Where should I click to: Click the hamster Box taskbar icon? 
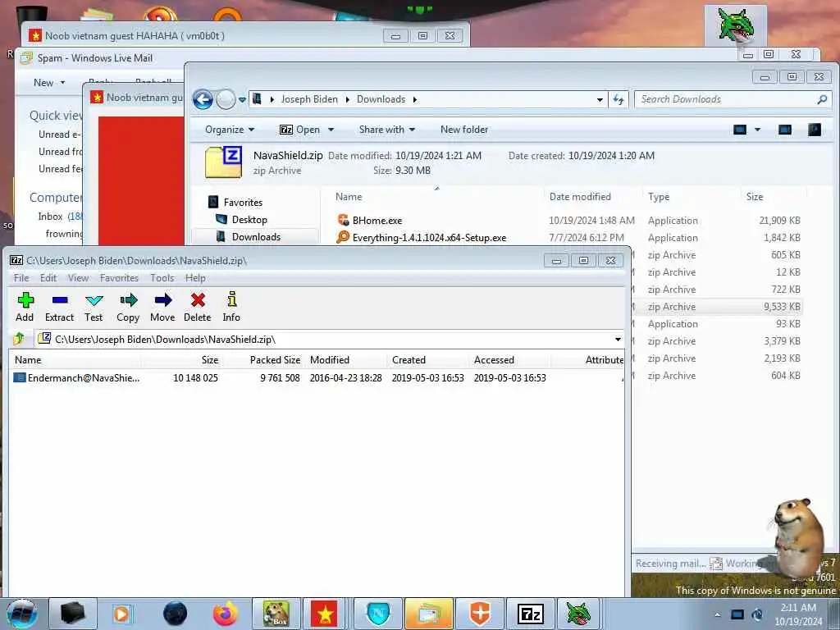[276, 614]
